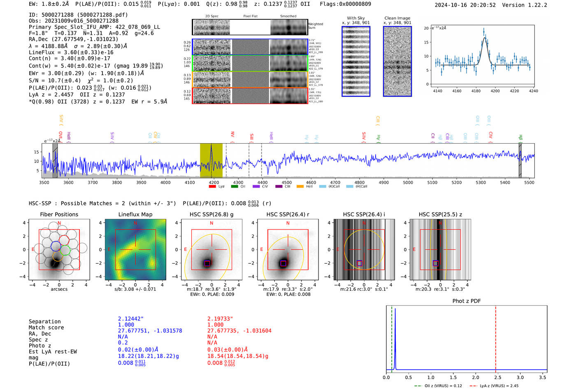Viewport: 576px width, 392px height.
Task: Click the blue separation value 2.12442"
Action: pos(131,319)
